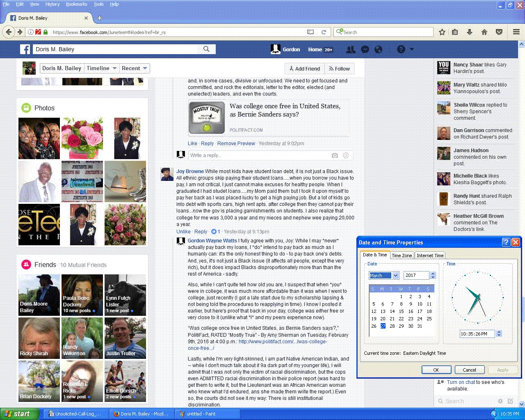
Task: Attach a photo using camera icon in reply box
Action: pyautogui.click(x=335, y=155)
